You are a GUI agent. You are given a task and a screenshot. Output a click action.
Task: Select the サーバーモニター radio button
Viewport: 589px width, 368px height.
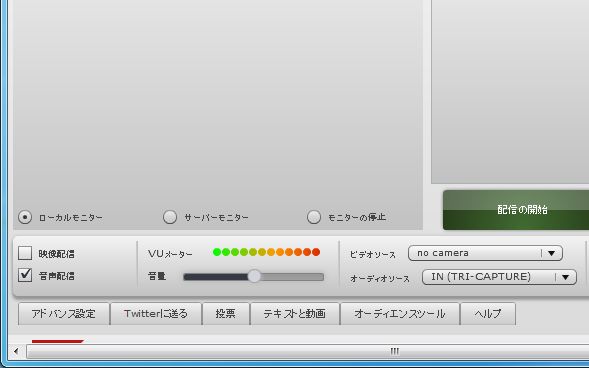(x=170, y=217)
